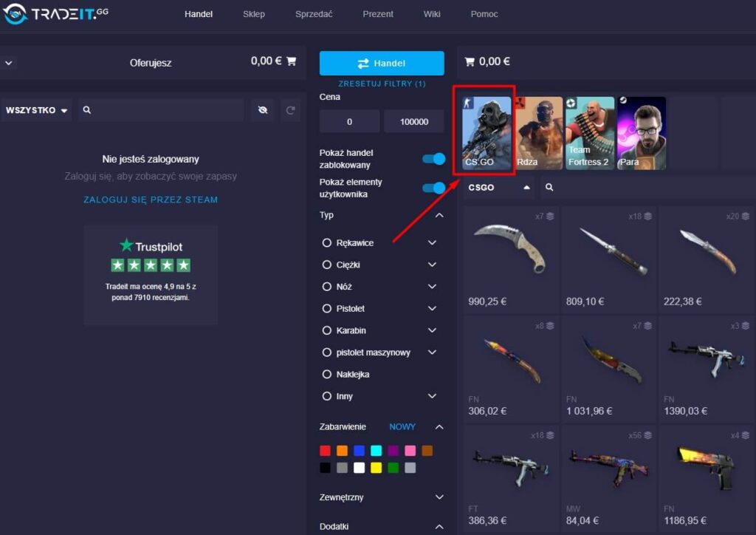Expand the Zewnętrzny filter section

tap(439, 497)
